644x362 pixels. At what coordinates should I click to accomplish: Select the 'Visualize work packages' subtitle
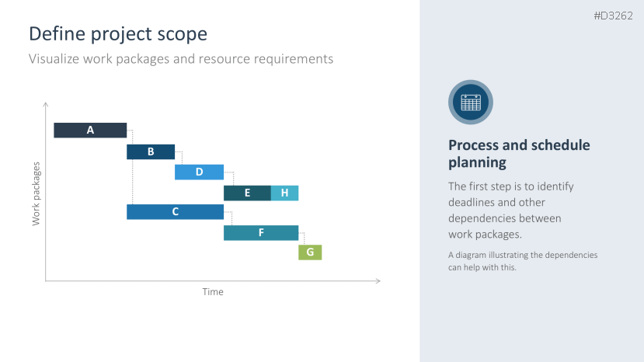point(181,58)
